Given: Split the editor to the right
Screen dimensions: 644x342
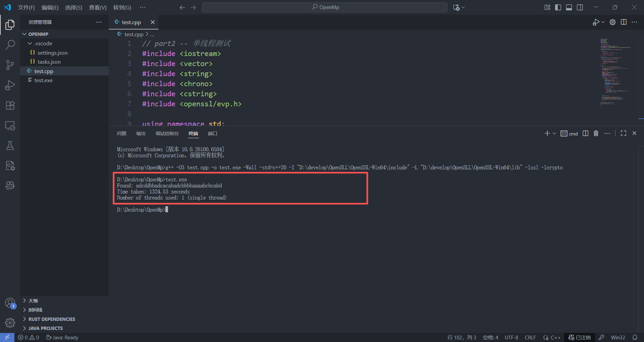Looking at the screenshot, I should (x=624, y=22).
